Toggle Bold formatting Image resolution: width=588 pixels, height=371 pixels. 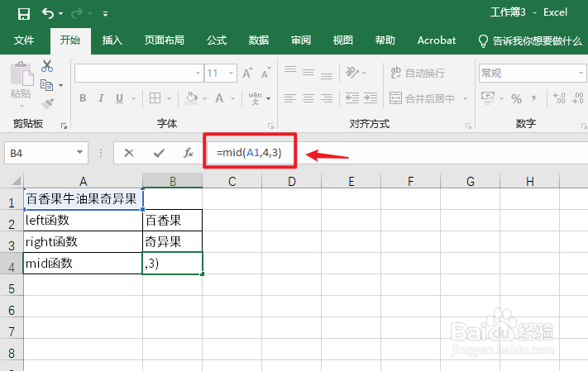point(83,98)
